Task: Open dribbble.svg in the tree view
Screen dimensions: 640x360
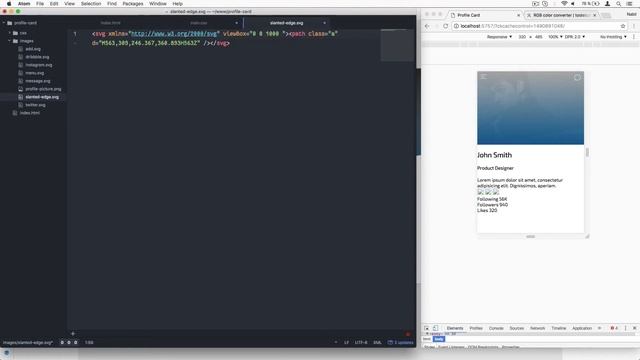Action: click(37, 57)
